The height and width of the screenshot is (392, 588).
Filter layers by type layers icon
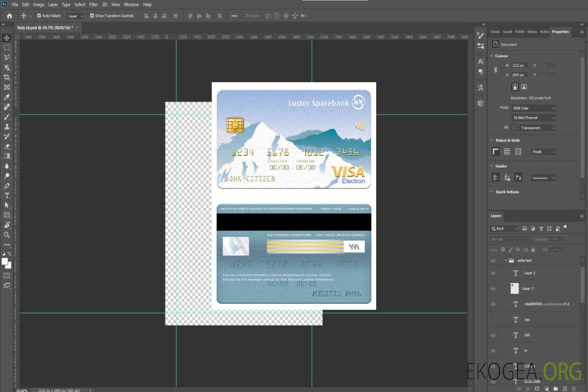(x=541, y=229)
